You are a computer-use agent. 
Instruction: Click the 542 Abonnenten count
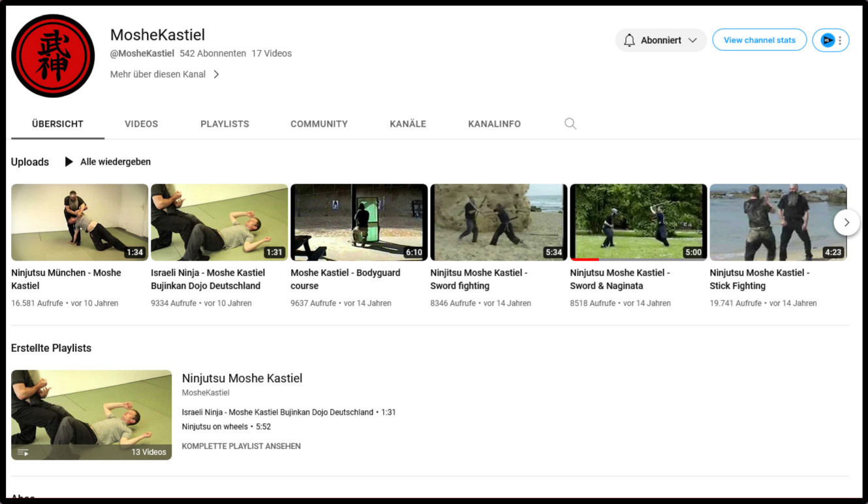[213, 54]
